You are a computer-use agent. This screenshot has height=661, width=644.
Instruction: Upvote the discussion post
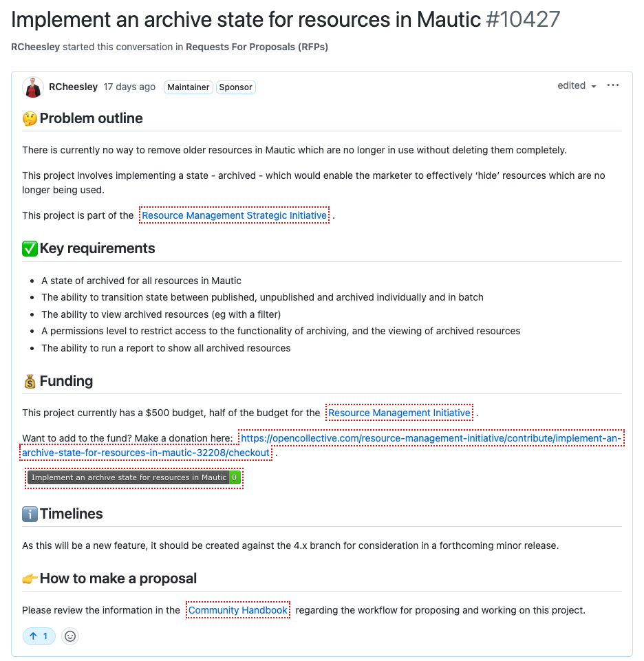click(x=39, y=636)
